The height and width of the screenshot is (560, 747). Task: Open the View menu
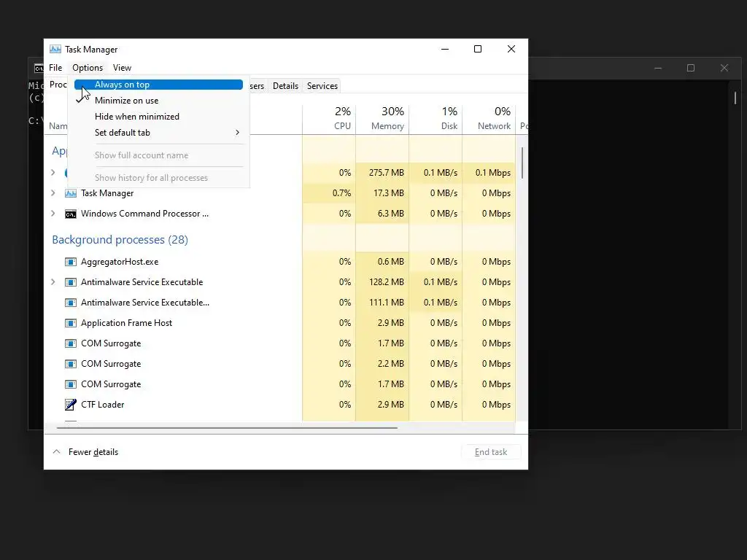click(x=122, y=68)
